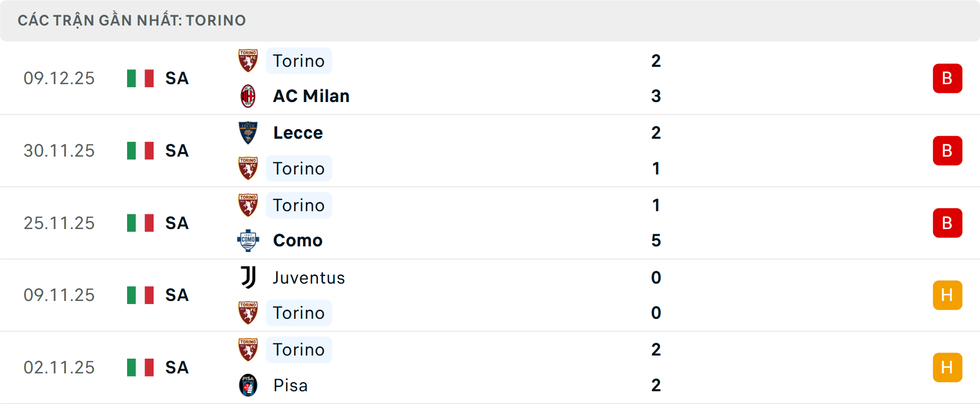Click the Pisa club crest
980x404 pixels.
pos(248,385)
